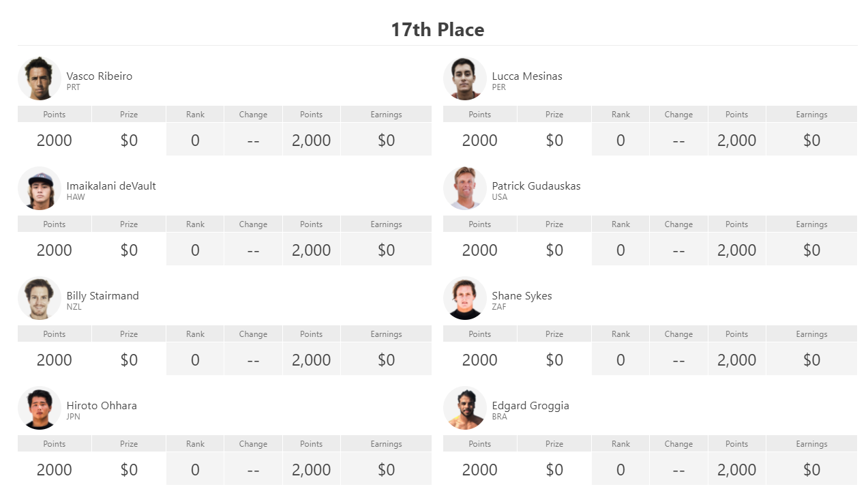Select Prize header under Hiroto Ohhara
868x502 pixels.
pos(129,443)
